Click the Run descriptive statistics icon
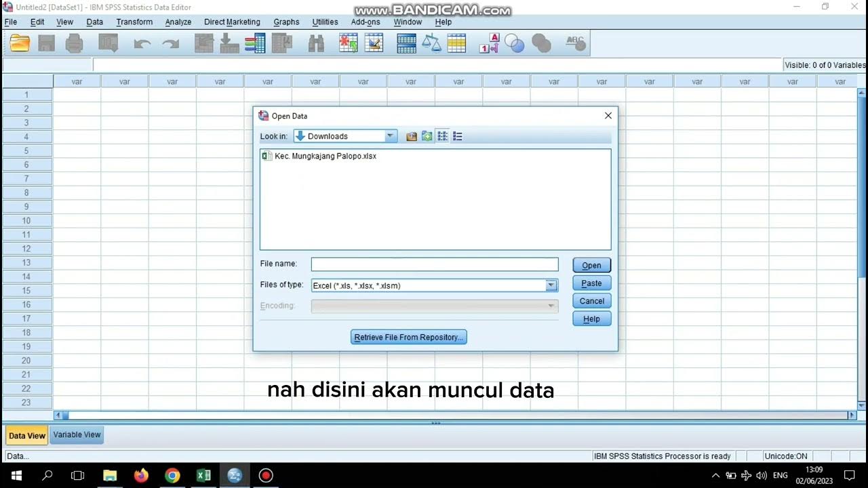Image resolution: width=868 pixels, height=488 pixels. click(x=281, y=43)
